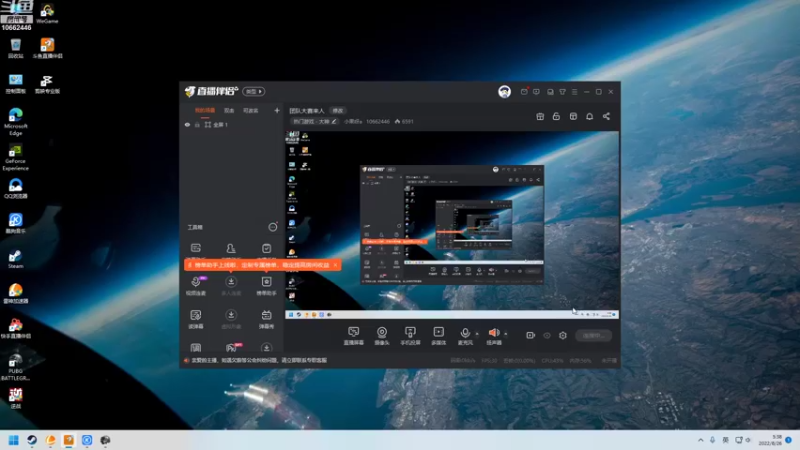Click the FPS:30 status entry
Screen dimensions: 800x450
coord(489,360)
